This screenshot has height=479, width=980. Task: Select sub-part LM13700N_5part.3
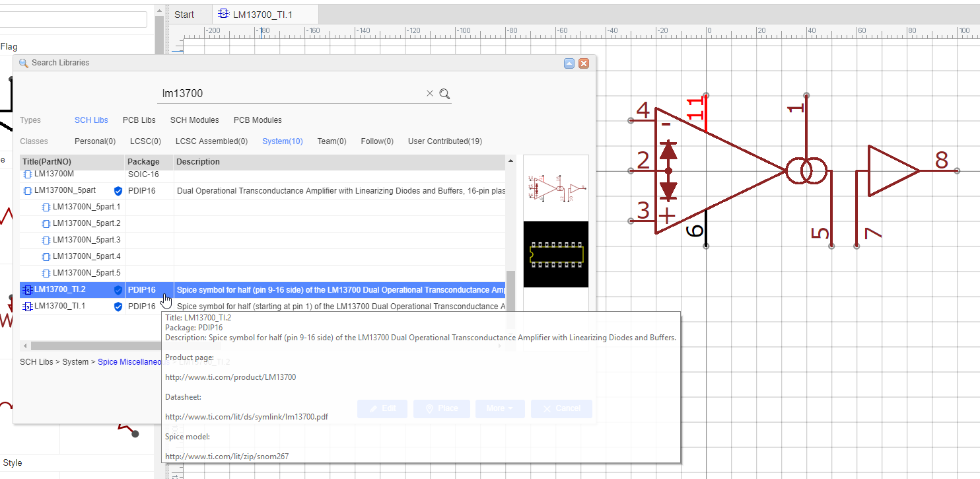pyautogui.click(x=263, y=240)
